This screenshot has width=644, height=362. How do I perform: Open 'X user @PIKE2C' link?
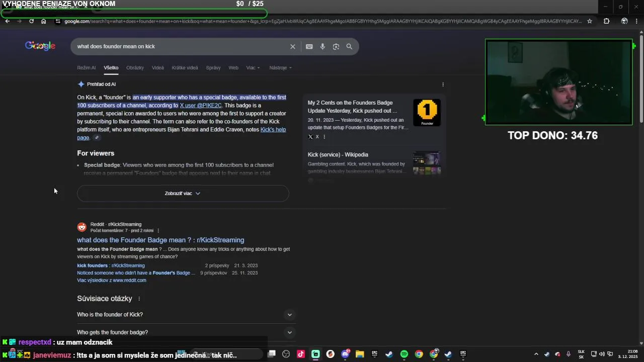tap(201, 106)
